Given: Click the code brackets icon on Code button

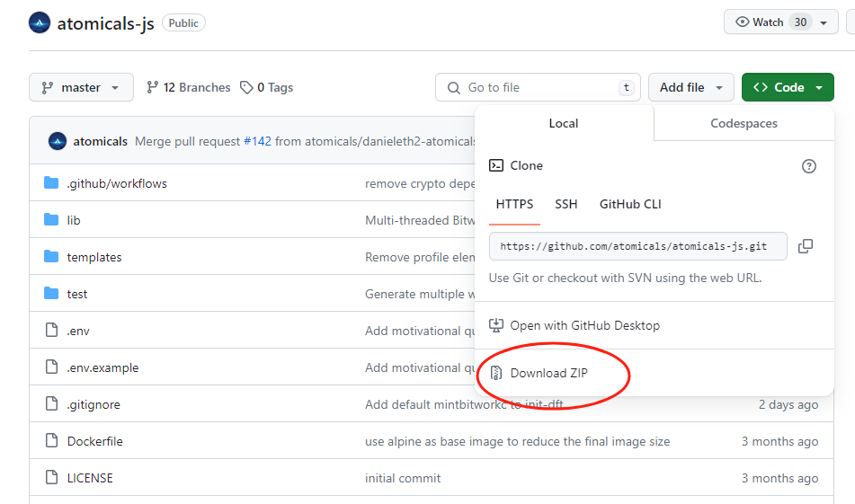Looking at the screenshot, I should coord(760,87).
